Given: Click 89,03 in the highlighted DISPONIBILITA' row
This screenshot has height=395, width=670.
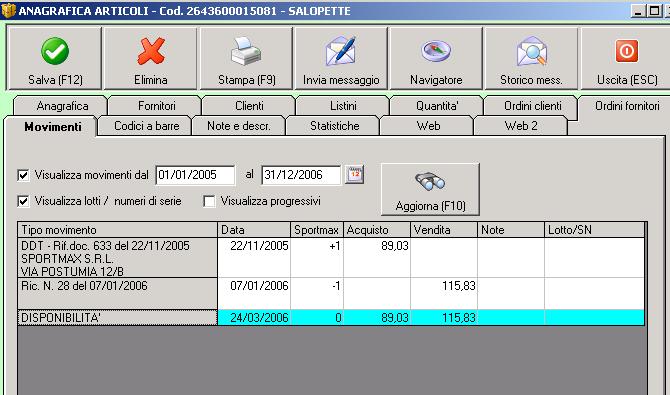Looking at the screenshot, I should tap(376, 318).
